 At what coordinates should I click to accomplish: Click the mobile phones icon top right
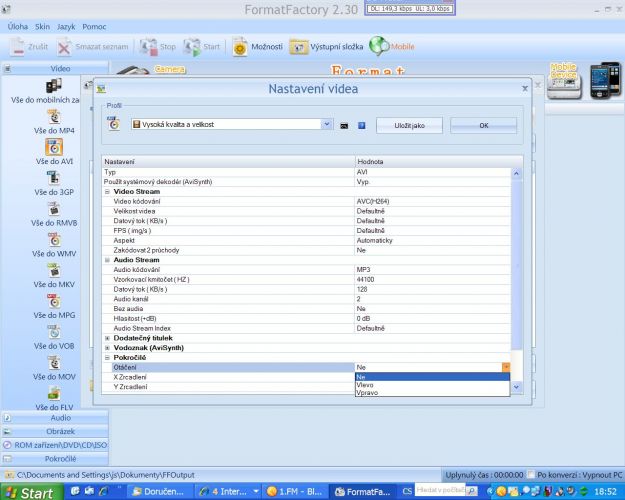pyautogui.click(x=605, y=80)
